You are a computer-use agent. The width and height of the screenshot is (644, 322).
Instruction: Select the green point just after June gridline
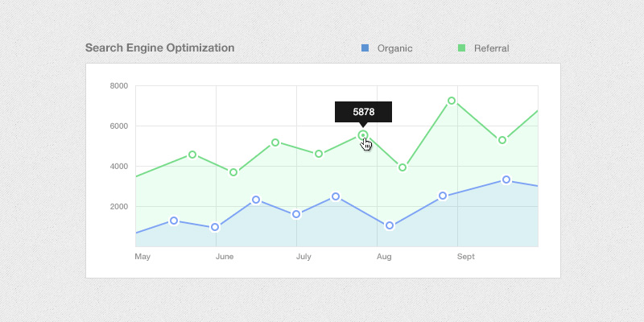coord(233,172)
